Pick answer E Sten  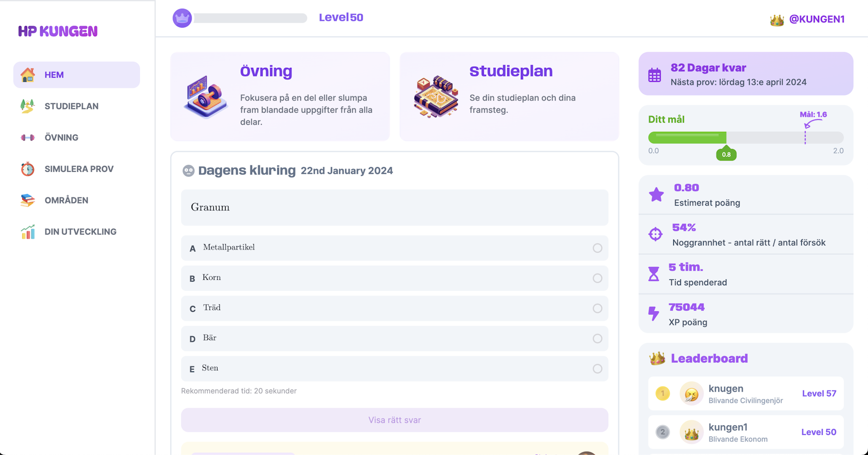(x=597, y=369)
